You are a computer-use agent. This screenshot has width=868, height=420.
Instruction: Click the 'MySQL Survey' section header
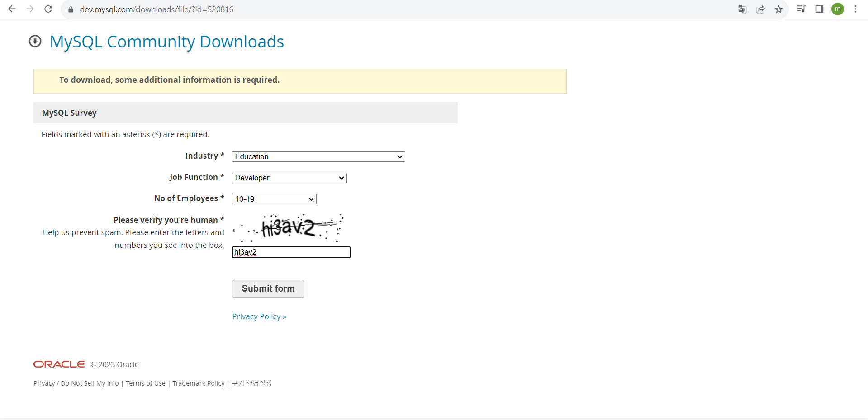point(69,113)
